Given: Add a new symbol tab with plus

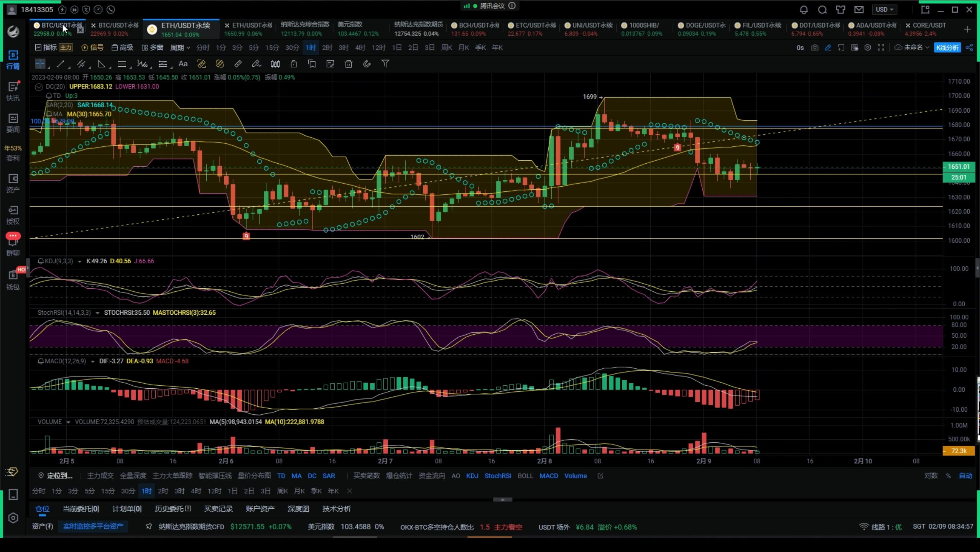Looking at the screenshot, I should tap(967, 29).
